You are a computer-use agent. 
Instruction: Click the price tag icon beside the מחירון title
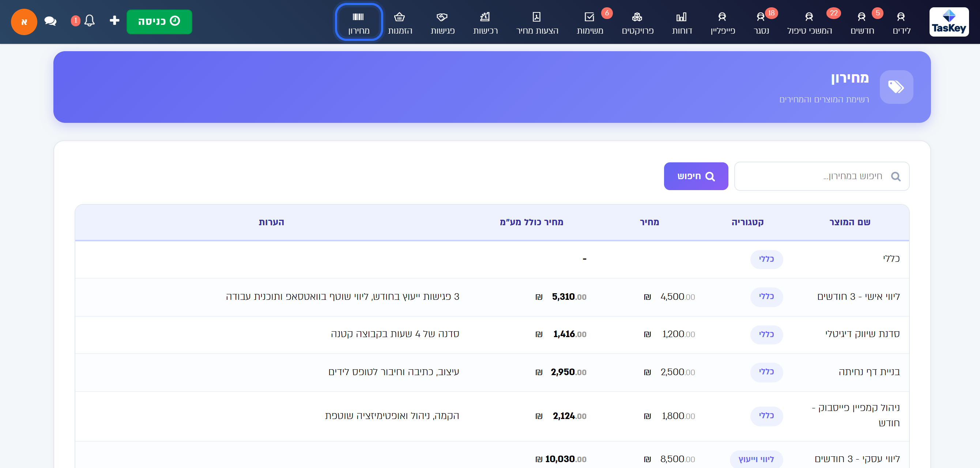[x=896, y=87]
